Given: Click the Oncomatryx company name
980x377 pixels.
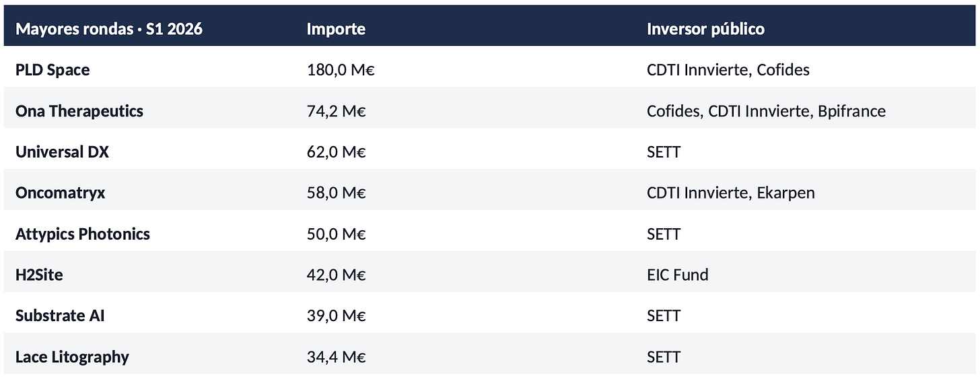Looking at the screenshot, I should click(61, 193).
